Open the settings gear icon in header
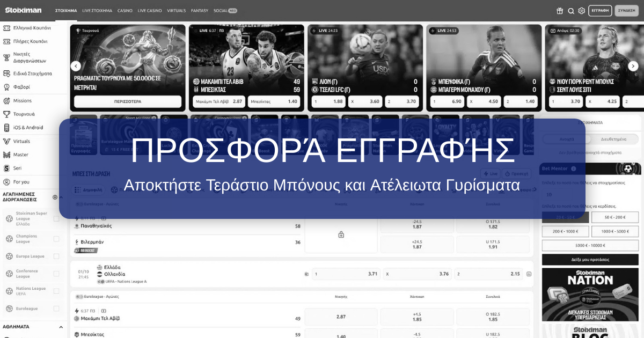 (582, 11)
